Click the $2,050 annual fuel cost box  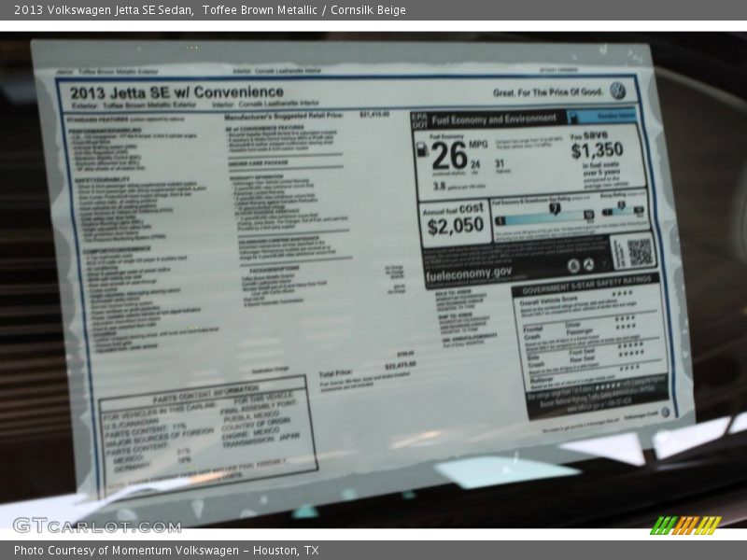click(455, 223)
